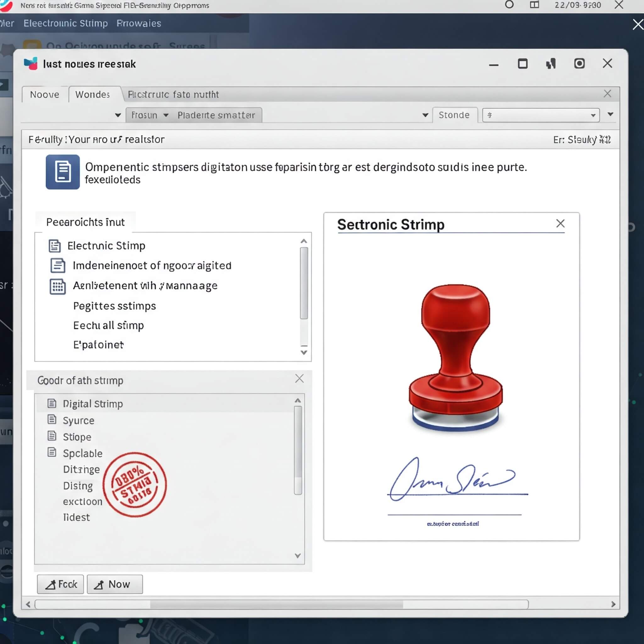Viewport: 644px width, 644px height.
Task: Click the application logo in the title bar
Action: (30, 63)
